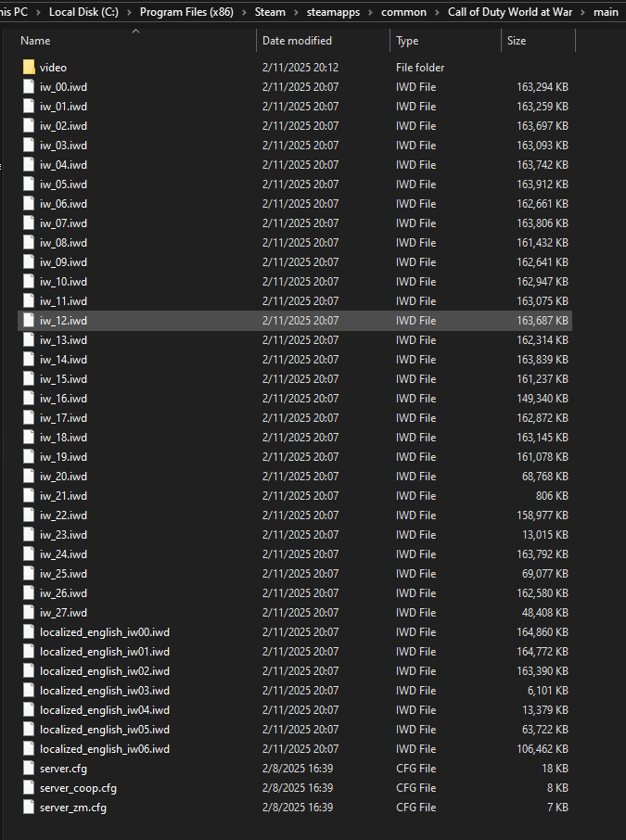Select the iw_00.iwd file icon
The width and height of the screenshot is (626, 840).
click(29, 87)
